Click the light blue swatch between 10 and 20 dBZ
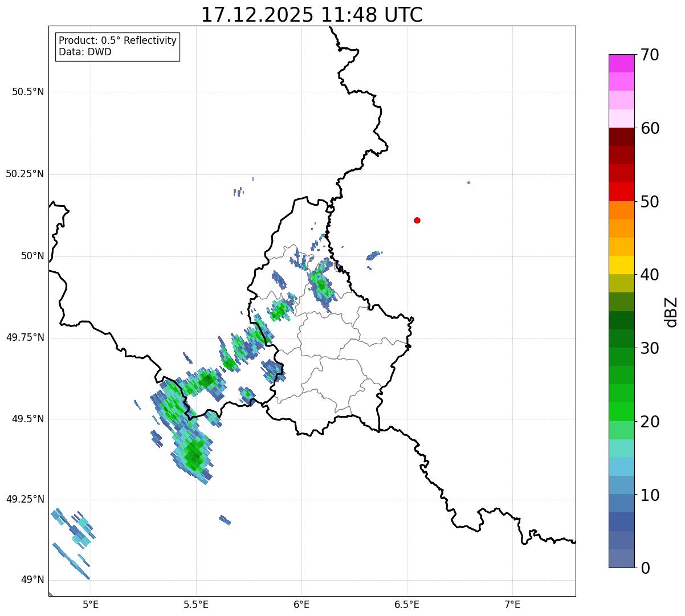Viewport: 685px width, 616px height. pos(621,467)
